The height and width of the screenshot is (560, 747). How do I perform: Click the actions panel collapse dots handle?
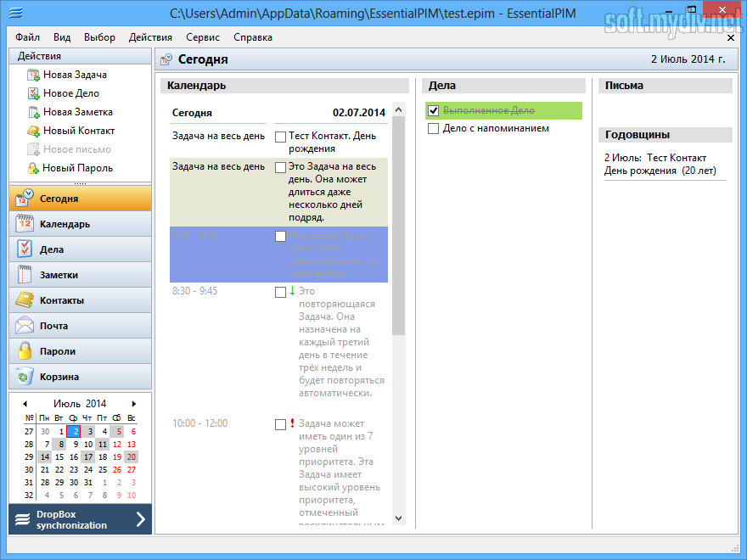tap(80, 183)
